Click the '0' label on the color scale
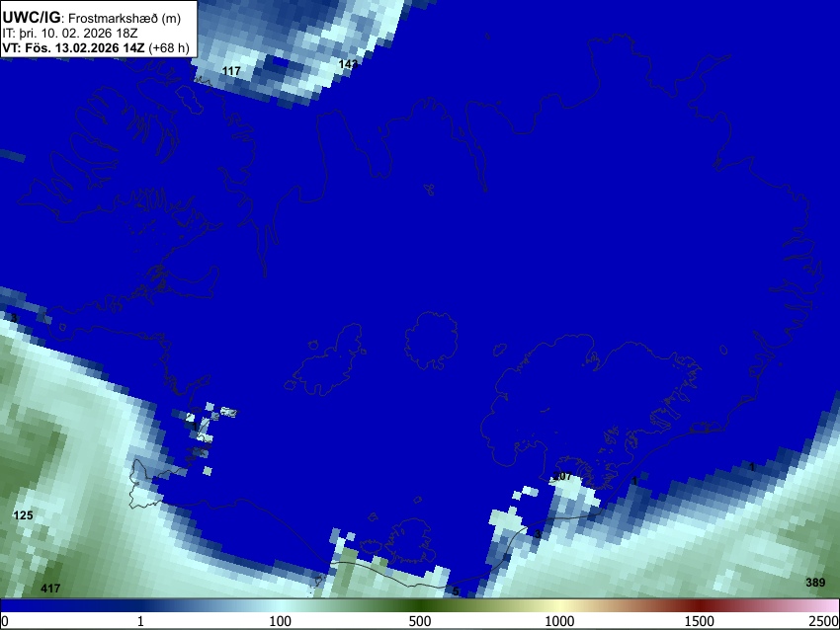The image size is (840, 630). [x=5, y=621]
